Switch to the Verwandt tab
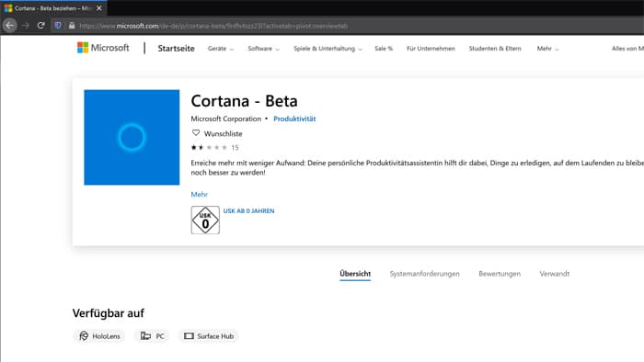The image size is (644, 362). click(555, 274)
